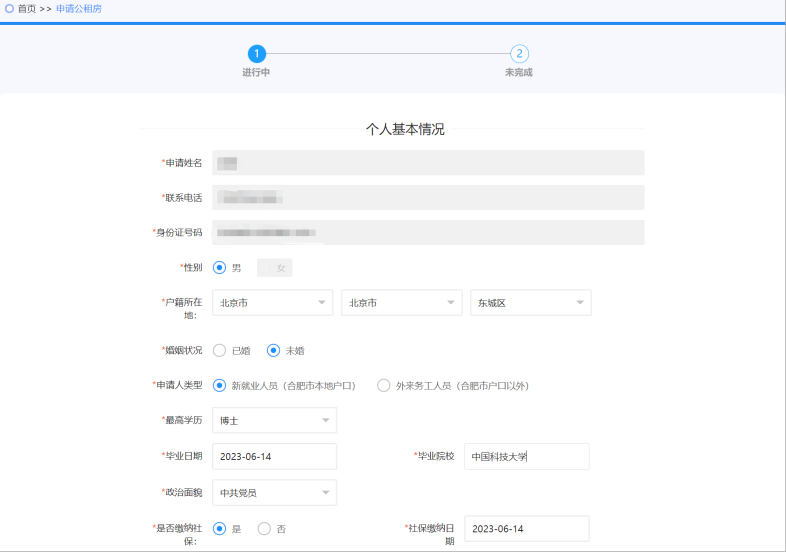Select 新就业人员 applicant type

(x=220, y=386)
